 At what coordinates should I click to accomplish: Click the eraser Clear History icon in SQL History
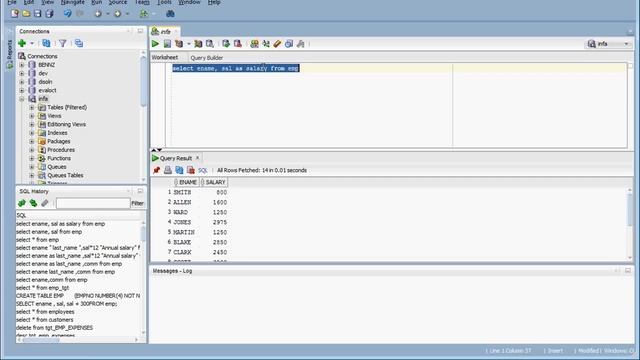pyautogui.click(x=44, y=203)
